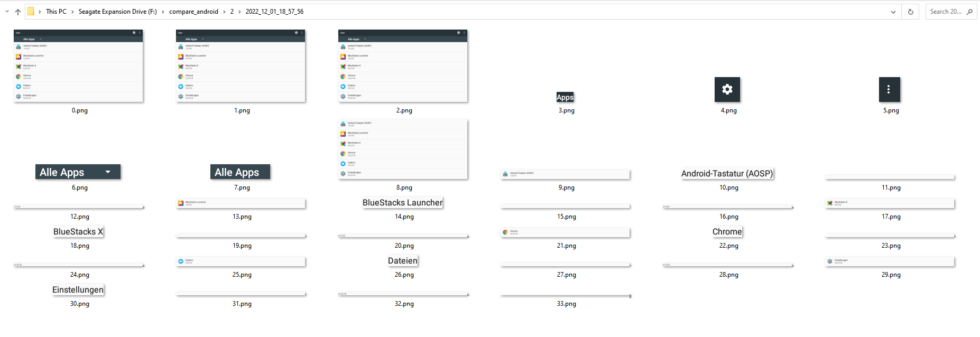Expand the chevron after compare_android

coord(224,12)
